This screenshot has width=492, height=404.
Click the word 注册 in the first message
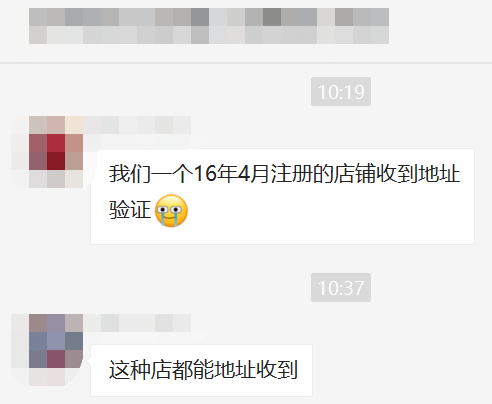pyautogui.click(x=291, y=174)
